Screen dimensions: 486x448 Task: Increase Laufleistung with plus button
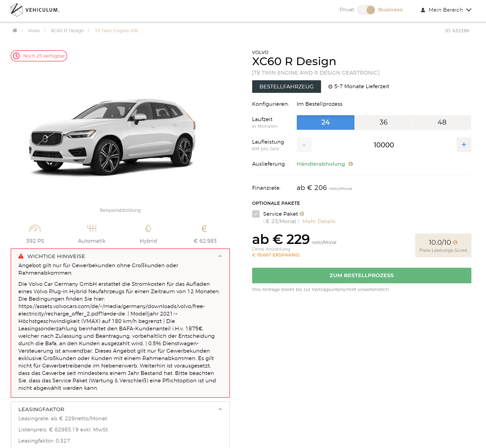pos(464,145)
